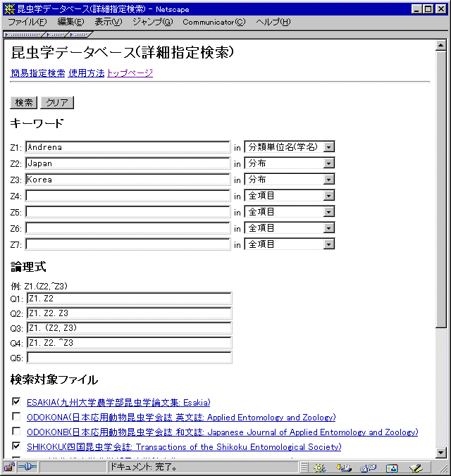
Task: Click the empty Q5 logic expression field
Action: point(130,358)
